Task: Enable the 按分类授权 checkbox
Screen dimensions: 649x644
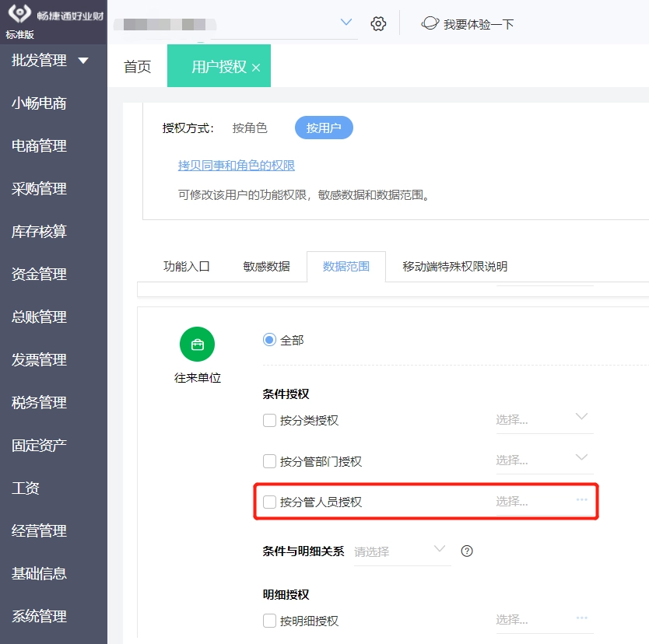Action: click(269, 420)
